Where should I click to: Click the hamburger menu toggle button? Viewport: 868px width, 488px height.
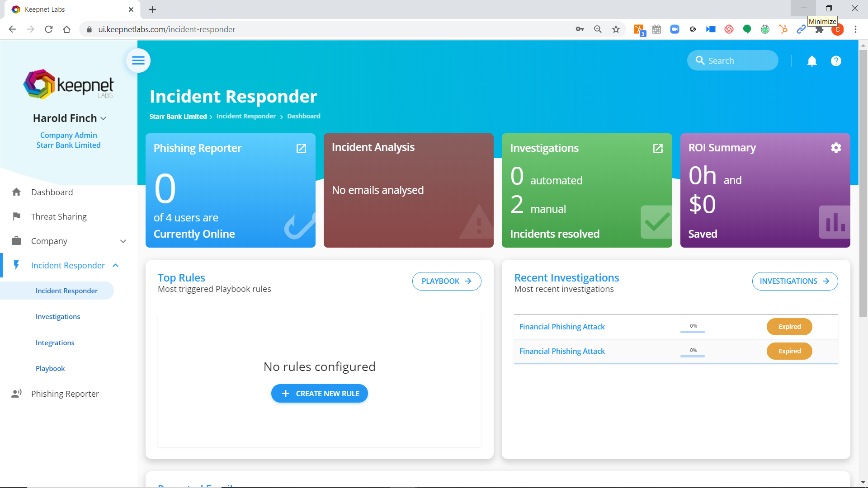coord(138,61)
